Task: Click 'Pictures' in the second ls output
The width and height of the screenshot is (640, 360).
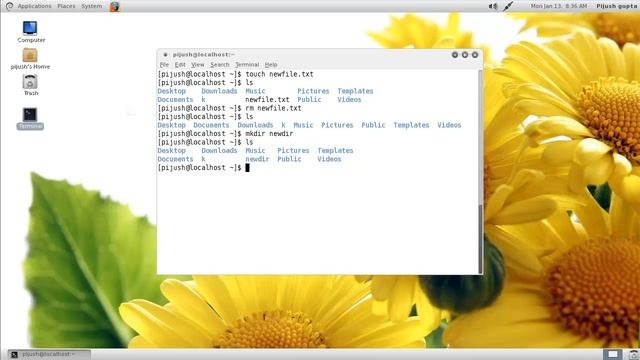Action: 337,125
